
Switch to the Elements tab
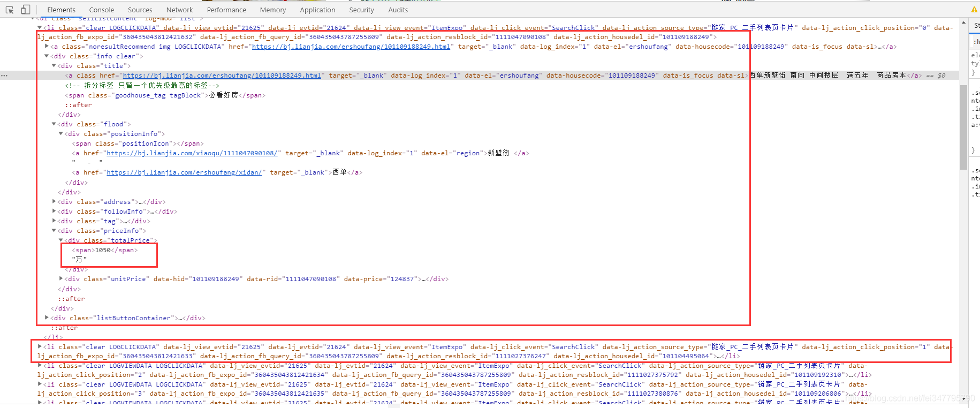click(x=62, y=10)
